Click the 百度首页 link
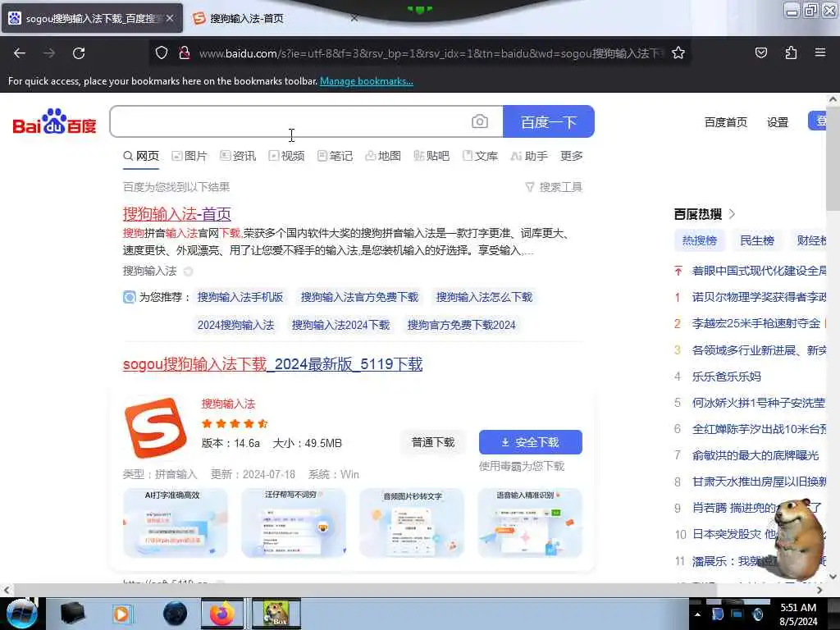The width and height of the screenshot is (840, 630). click(725, 122)
